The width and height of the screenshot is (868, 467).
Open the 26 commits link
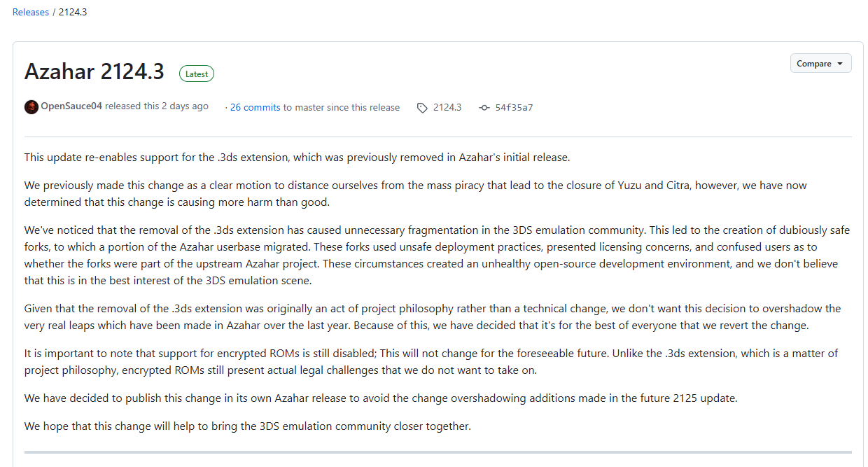click(x=255, y=107)
